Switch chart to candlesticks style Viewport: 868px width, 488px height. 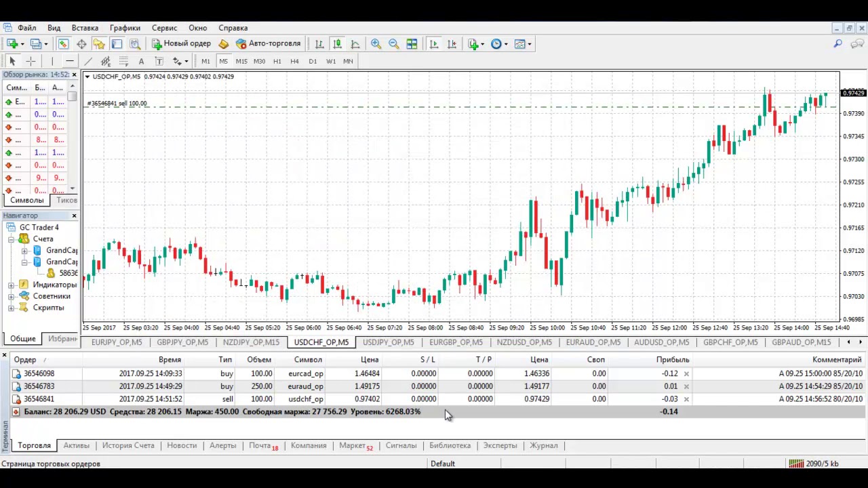[337, 43]
